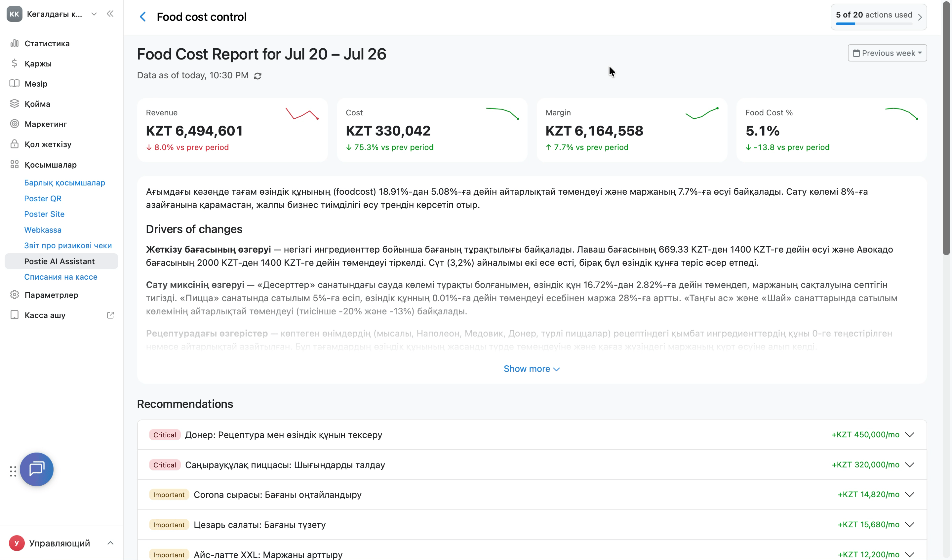
Task: Click the Critical badge on Донер row
Action: (165, 435)
